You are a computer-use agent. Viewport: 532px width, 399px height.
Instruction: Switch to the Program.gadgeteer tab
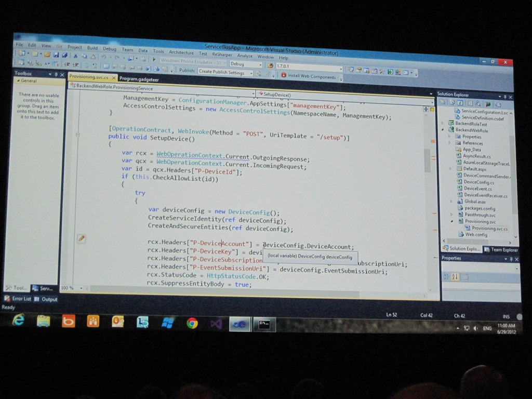[139, 79]
